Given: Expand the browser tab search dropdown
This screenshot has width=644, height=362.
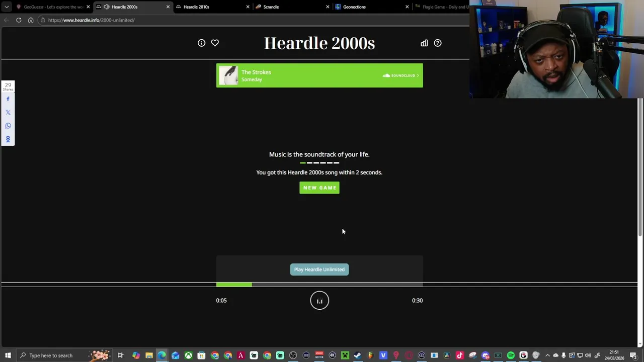Looking at the screenshot, I should [x=6, y=7].
